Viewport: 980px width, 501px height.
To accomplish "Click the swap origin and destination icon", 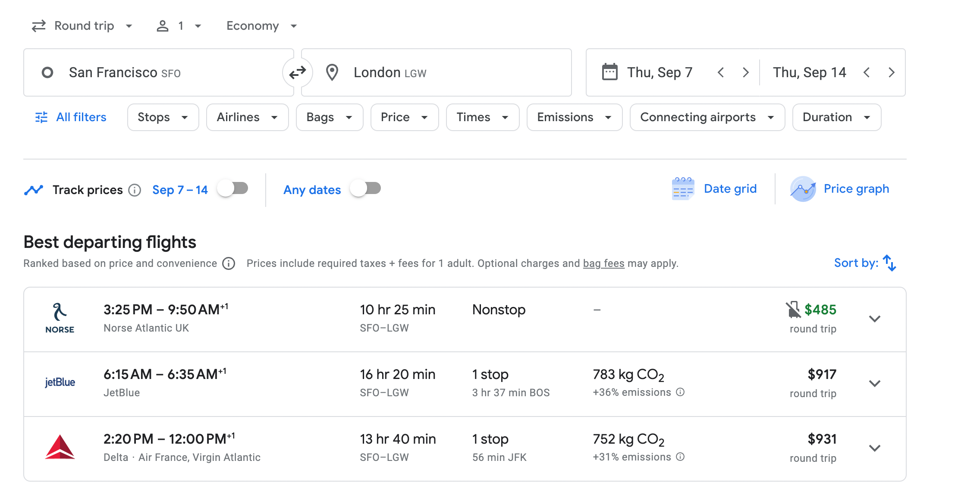I will point(297,72).
